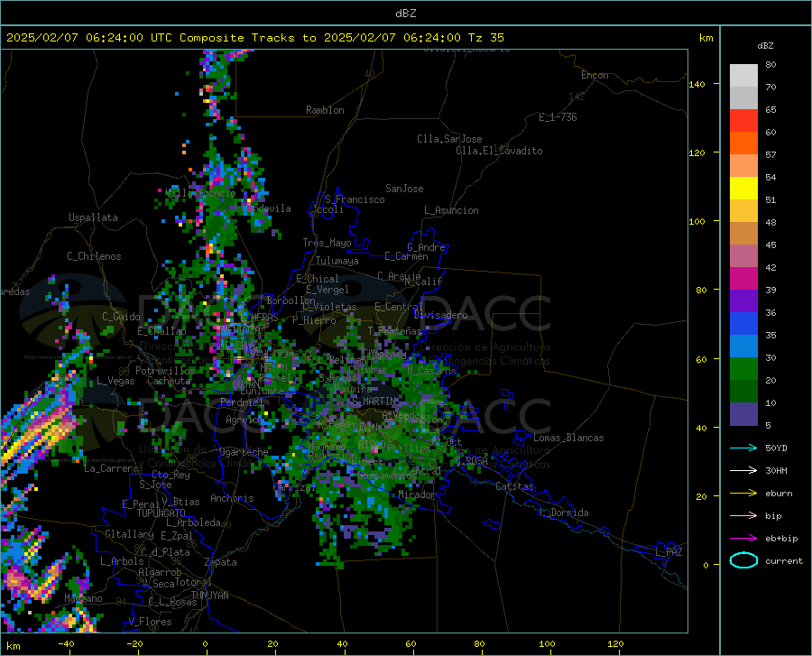Click the magenta eb+bip arrow icon
Viewport: 812px width, 656px height.
click(x=743, y=538)
